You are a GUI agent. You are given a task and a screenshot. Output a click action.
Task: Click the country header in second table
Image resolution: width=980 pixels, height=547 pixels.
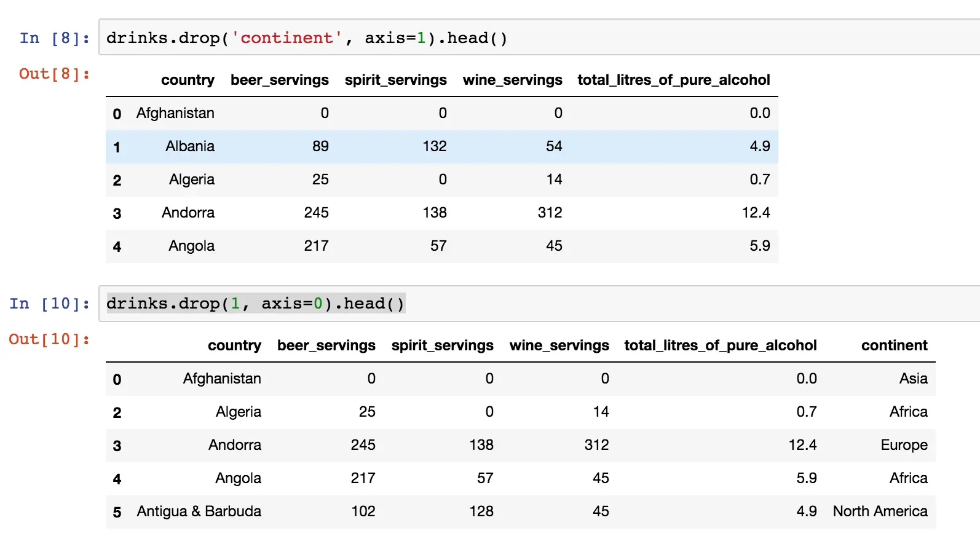point(234,345)
